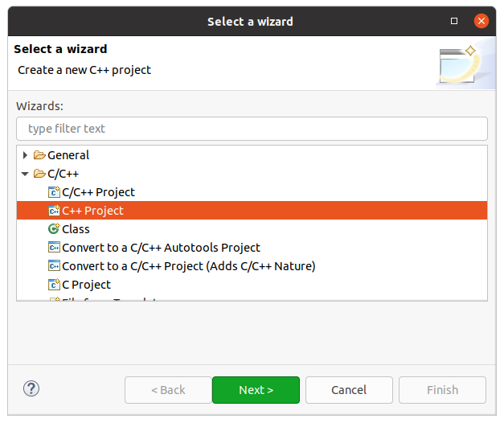Select Convert to a C/C++ Autotools Project
This screenshot has height=423, width=504.
point(161,248)
